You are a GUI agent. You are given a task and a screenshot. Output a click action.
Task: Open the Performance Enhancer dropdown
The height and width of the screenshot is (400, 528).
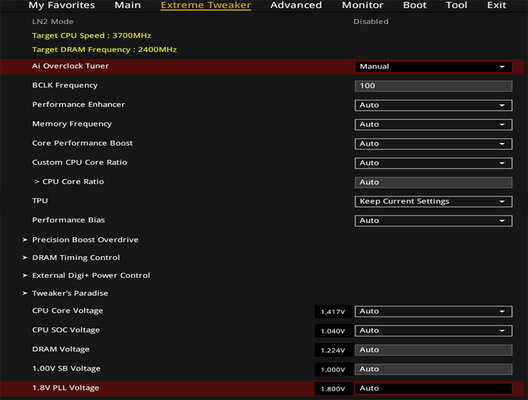click(x=433, y=105)
